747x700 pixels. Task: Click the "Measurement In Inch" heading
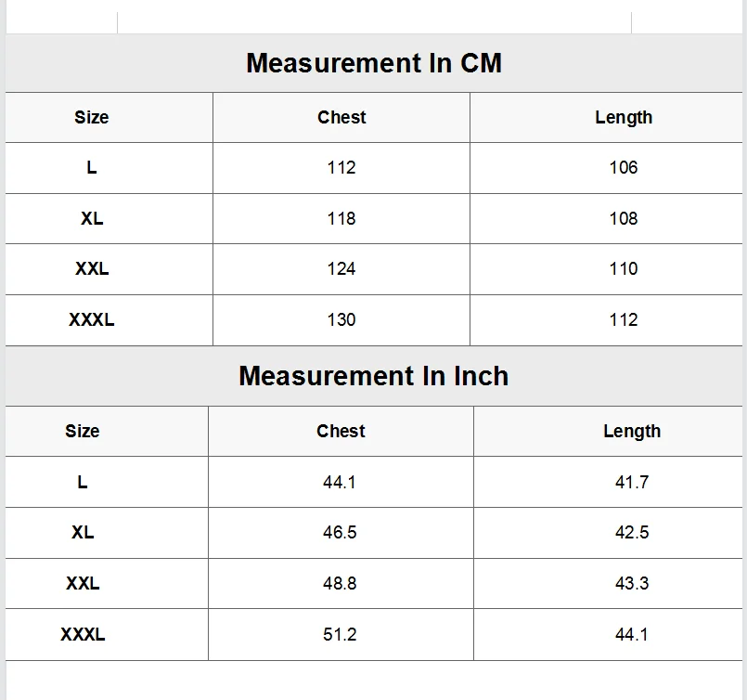point(373,376)
